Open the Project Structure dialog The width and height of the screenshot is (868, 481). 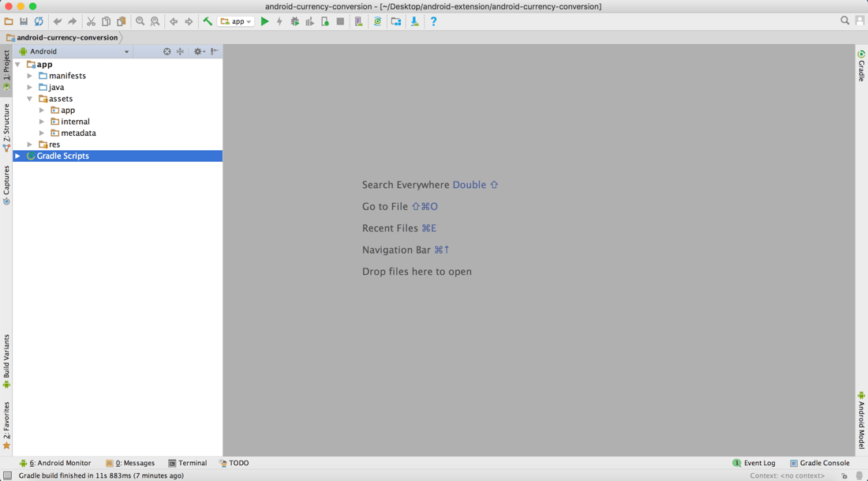pyautogui.click(x=396, y=21)
